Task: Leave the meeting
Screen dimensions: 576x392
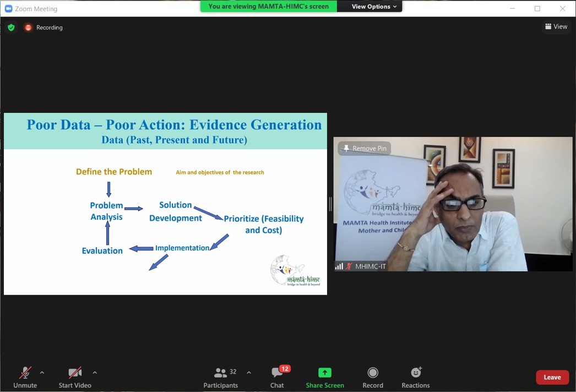Action: pos(552,377)
